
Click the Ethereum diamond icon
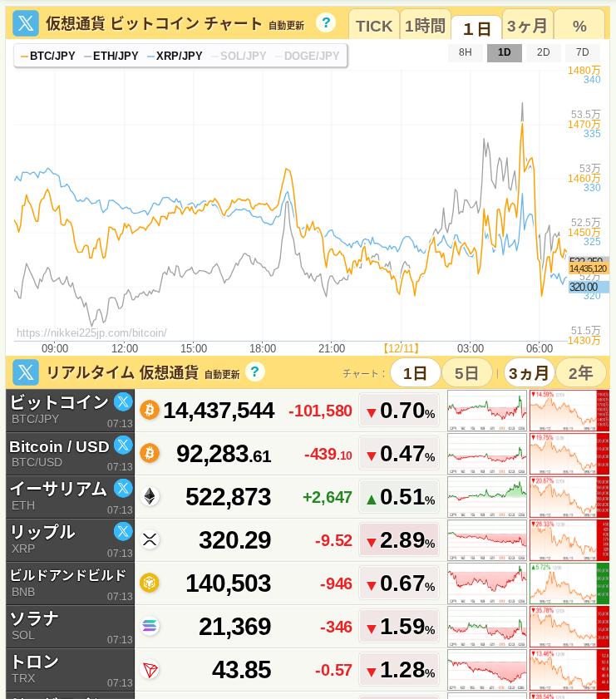tap(150, 496)
